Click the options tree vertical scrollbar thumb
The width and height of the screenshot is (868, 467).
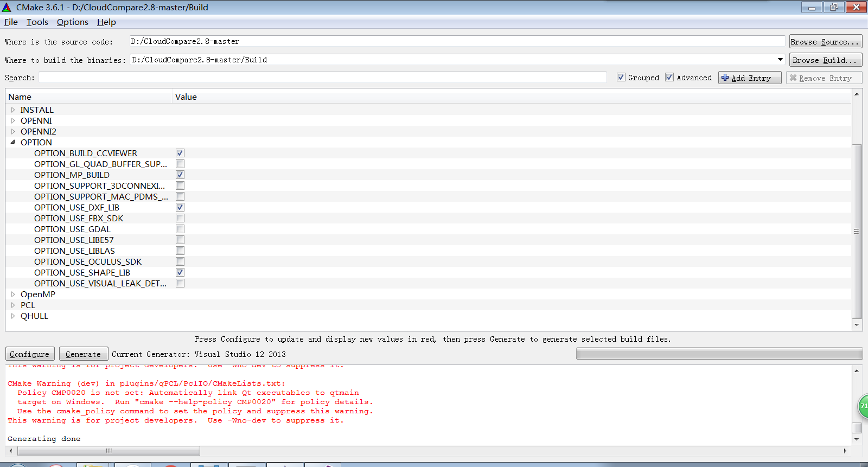click(857, 232)
